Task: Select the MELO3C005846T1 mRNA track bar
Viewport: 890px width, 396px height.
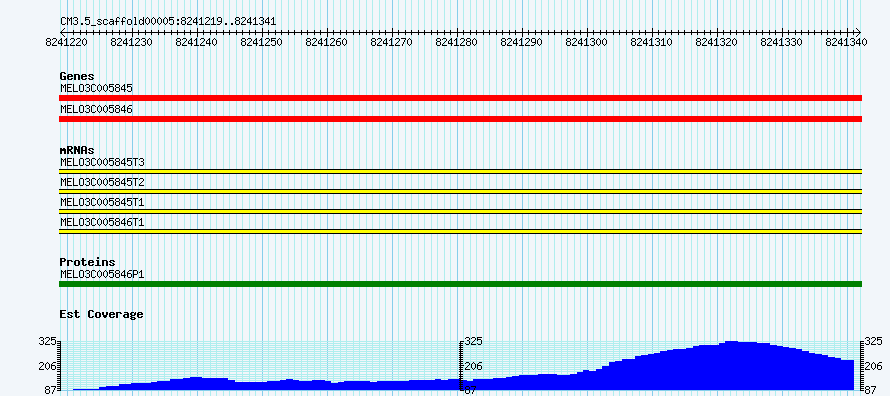Action: 460,231
